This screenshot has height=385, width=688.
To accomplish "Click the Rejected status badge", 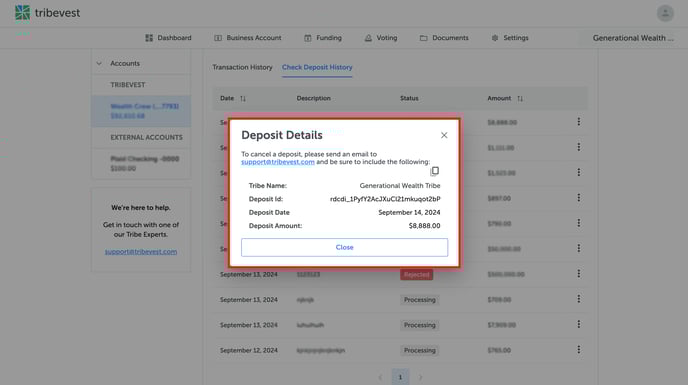I will (416, 275).
